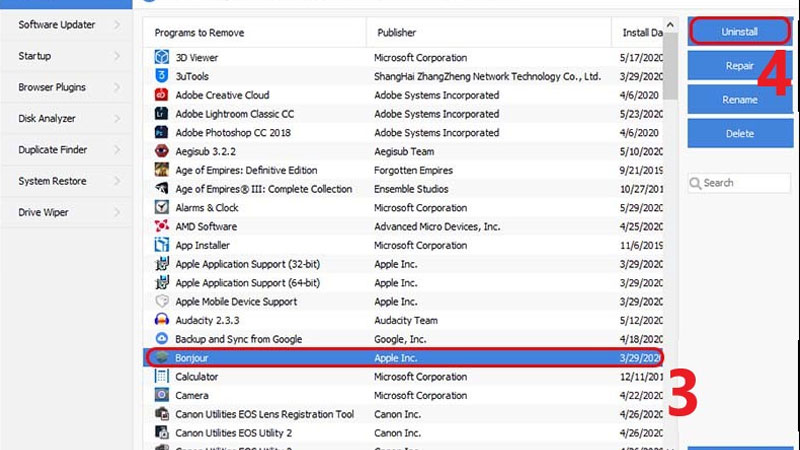This screenshot has width=800, height=450.
Task: Sort by Publisher column header
Action: (396, 33)
